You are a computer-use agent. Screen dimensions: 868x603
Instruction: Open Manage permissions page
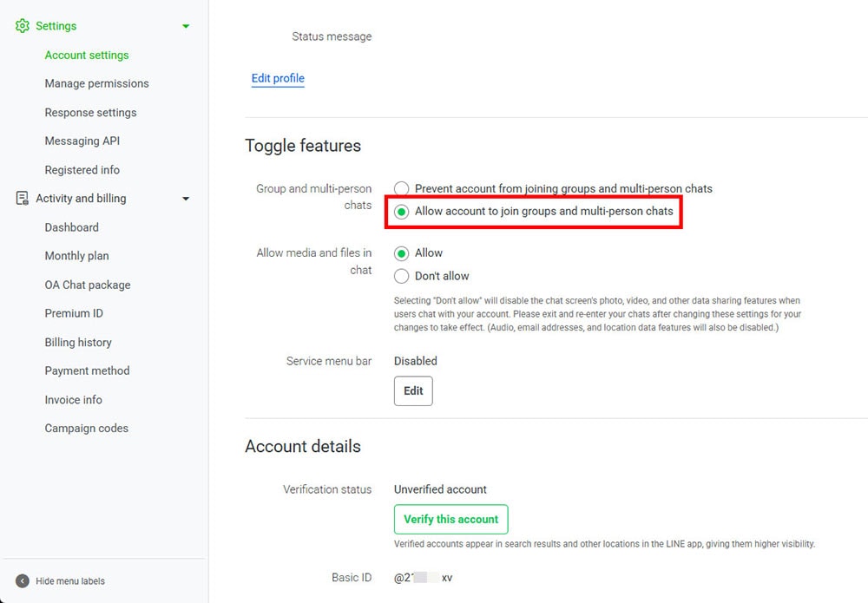pos(96,83)
